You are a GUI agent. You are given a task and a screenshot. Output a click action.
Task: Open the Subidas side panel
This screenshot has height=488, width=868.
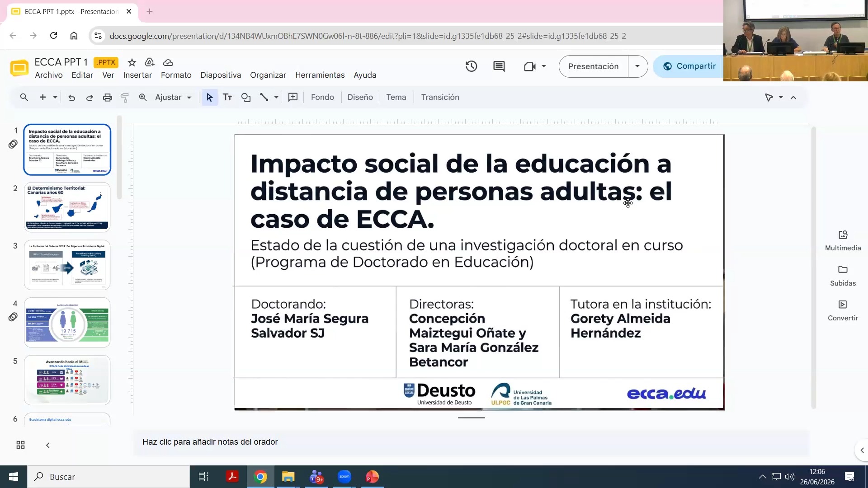pos(843,276)
